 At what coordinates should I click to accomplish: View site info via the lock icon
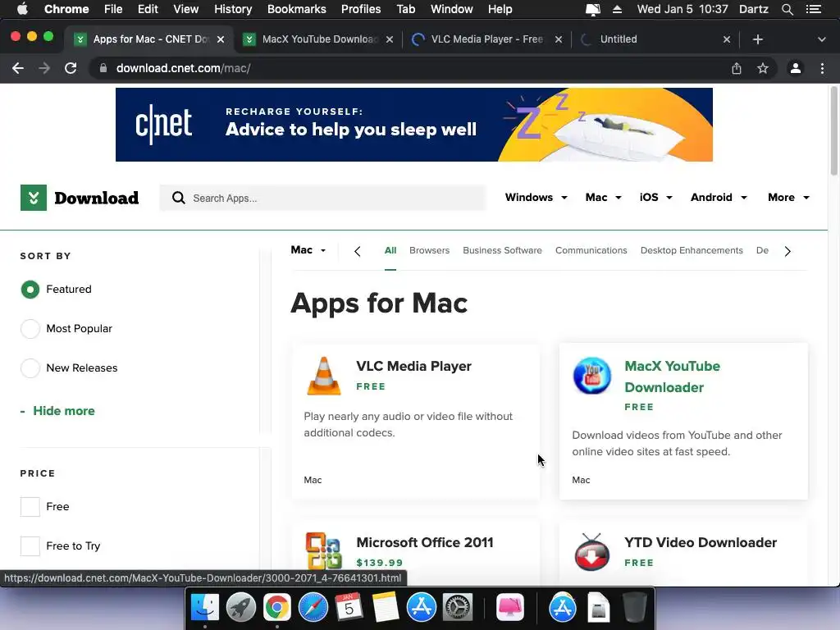tap(103, 68)
